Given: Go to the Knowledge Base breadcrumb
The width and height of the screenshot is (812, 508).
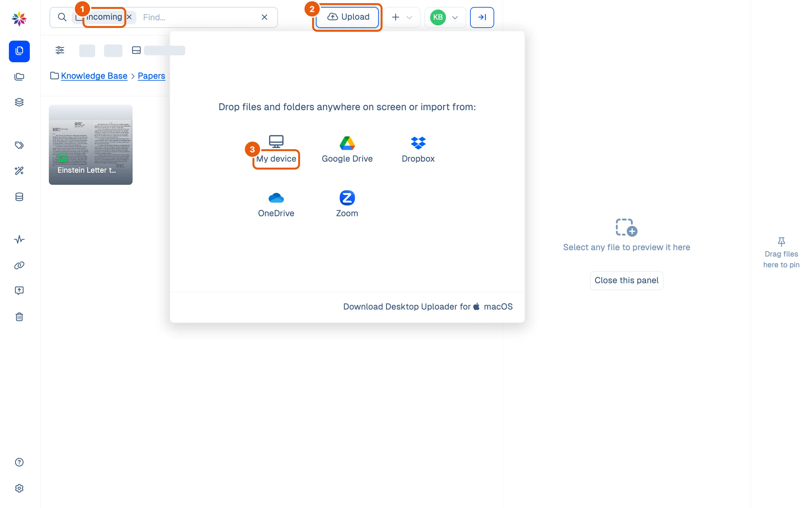Looking at the screenshot, I should click(x=94, y=76).
